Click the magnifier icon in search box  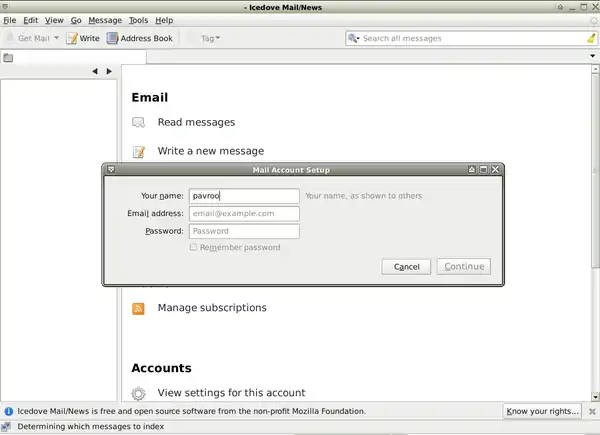(x=354, y=39)
